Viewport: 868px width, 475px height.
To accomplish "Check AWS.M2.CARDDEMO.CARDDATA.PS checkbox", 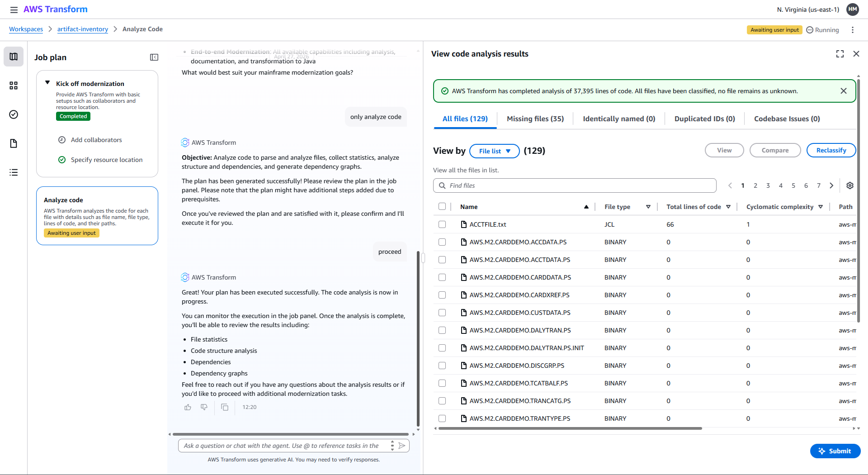I will (442, 277).
